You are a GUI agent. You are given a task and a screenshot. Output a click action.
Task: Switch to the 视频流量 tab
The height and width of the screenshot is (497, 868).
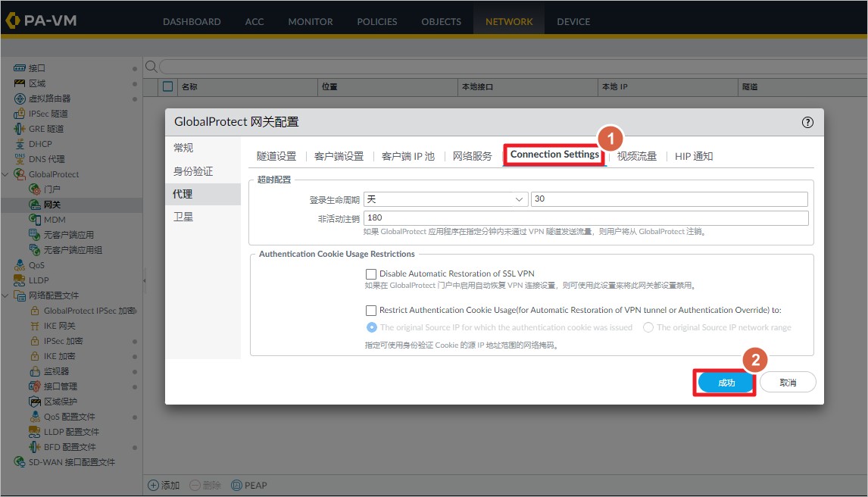[636, 157]
